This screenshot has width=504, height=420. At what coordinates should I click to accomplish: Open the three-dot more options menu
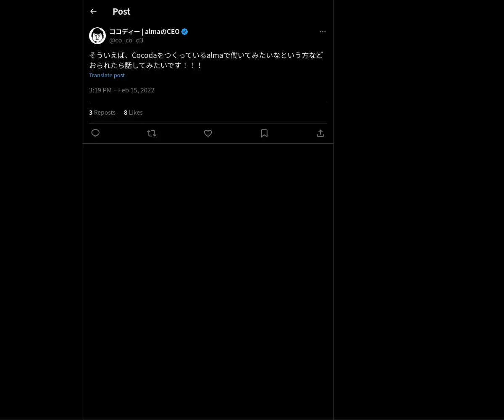tap(323, 31)
